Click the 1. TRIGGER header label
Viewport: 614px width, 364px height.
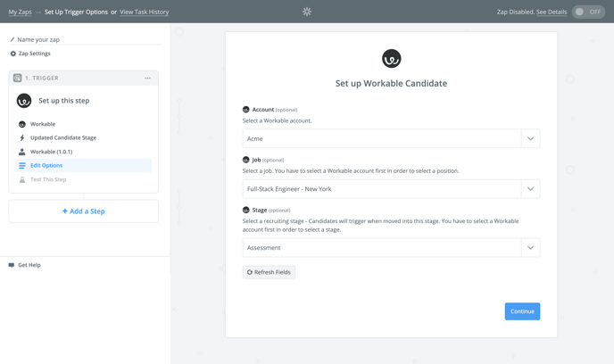pyautogui.click(x=42, y=78)
